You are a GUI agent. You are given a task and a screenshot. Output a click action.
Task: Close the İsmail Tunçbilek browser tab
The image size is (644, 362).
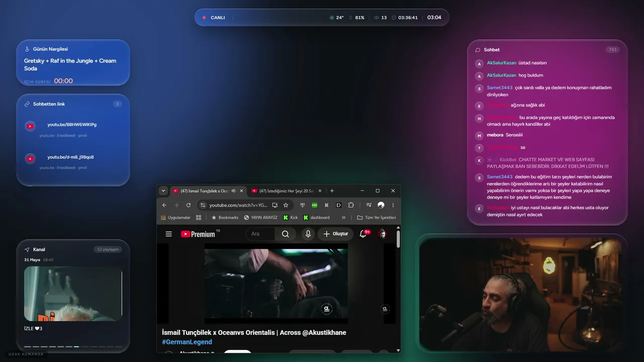[242, 191]
